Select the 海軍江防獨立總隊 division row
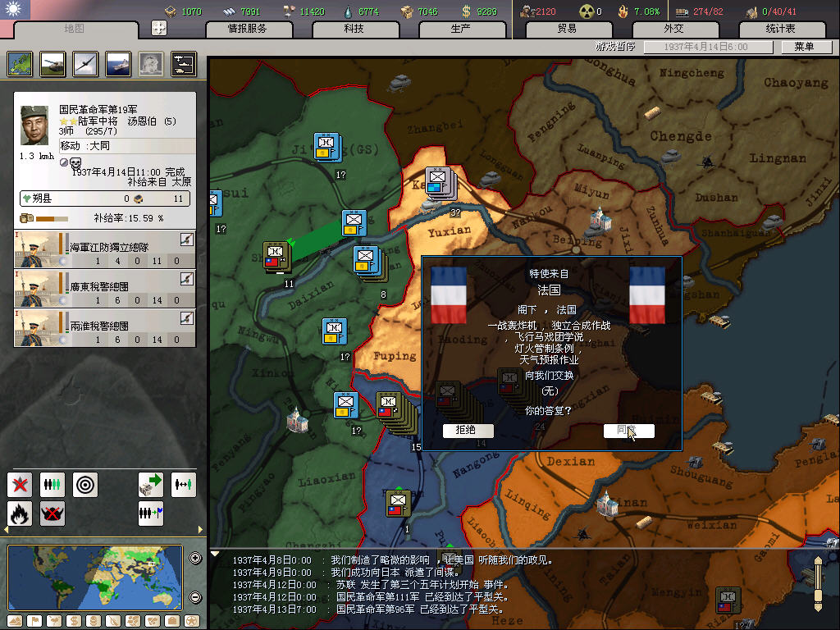The height and width of the screenshot is (630, 840). tap(105, 249)
